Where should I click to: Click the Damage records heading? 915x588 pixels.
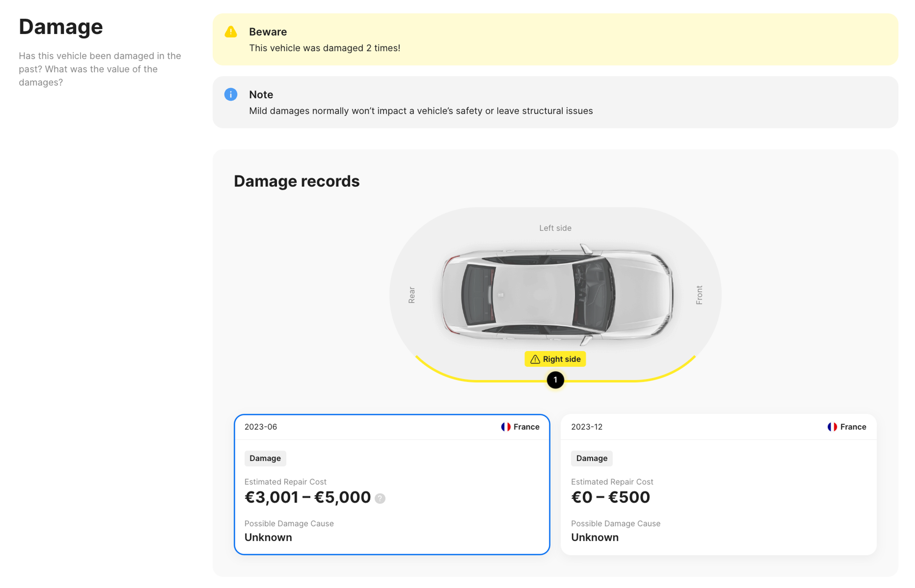click(x=296, y=181)
